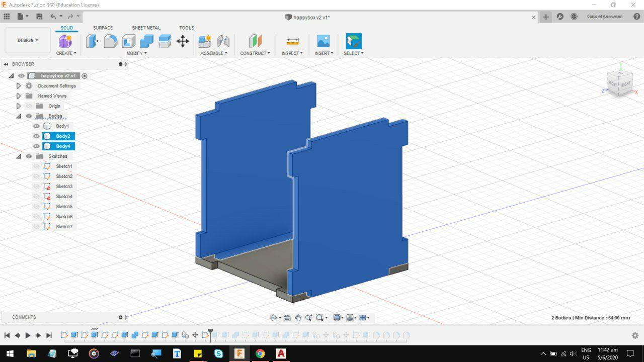Open the MODIFY dropdown menu
644x362 pixels.
[136, 53]
